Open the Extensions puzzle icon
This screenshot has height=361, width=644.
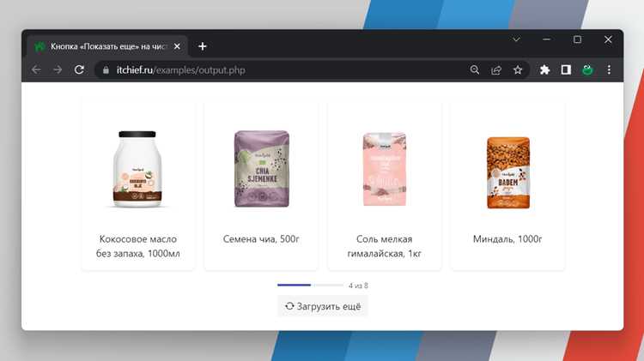point(544,69)
